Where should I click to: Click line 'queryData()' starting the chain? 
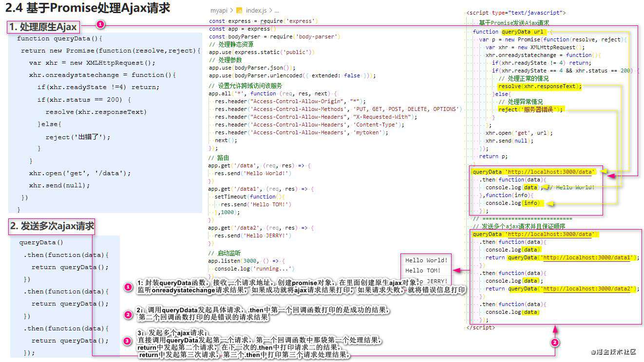click(x=41, y=242)
